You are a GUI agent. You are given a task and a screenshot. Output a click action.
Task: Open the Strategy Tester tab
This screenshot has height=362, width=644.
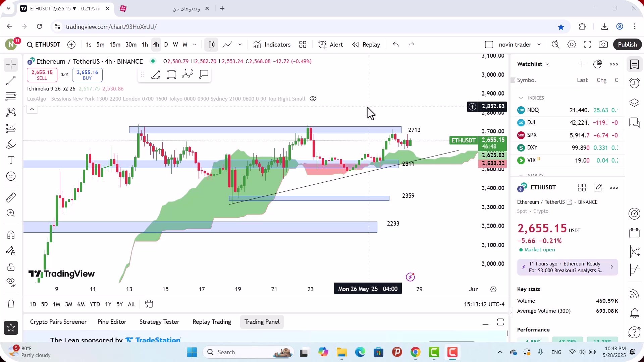[x=159, y=322]
